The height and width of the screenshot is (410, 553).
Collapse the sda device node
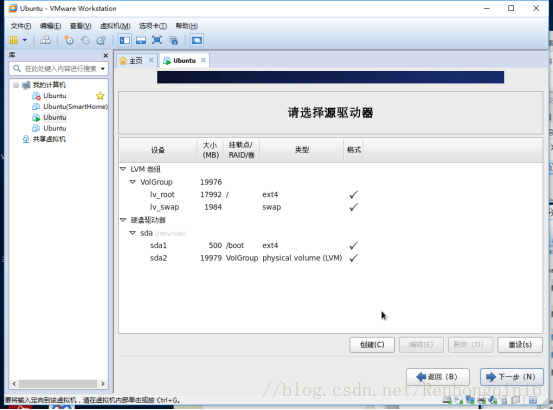133,233
